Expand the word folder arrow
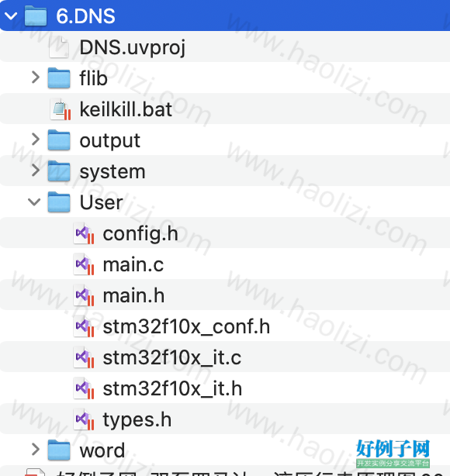The width and height of the screenshot is (450, 476). coord(36,450)
